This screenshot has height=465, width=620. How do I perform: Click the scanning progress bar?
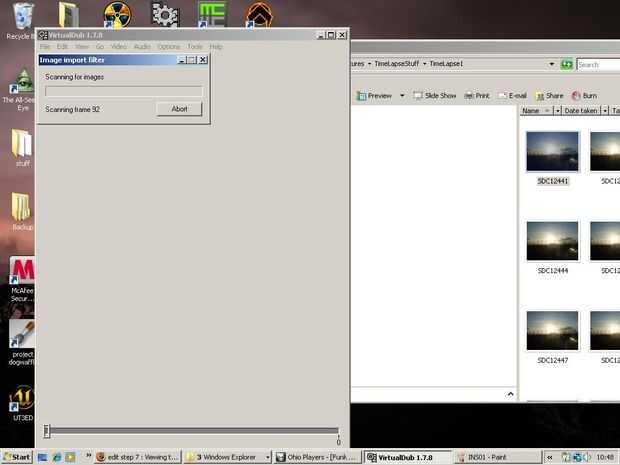(x=123, y=91)
